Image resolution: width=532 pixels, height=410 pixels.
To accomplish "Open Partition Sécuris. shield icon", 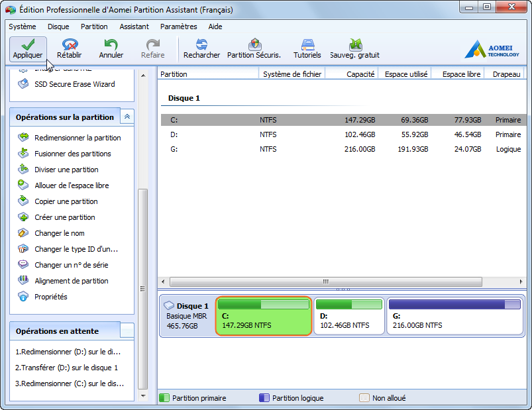I will (254, 44).
